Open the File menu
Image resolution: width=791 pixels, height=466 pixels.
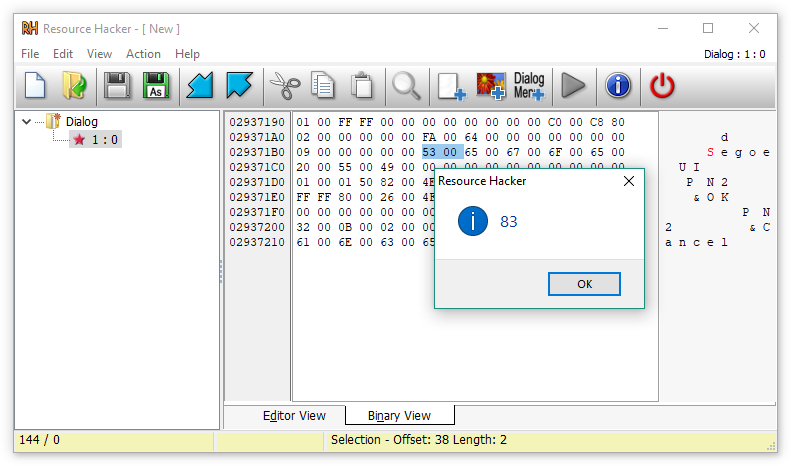[30, 54]
